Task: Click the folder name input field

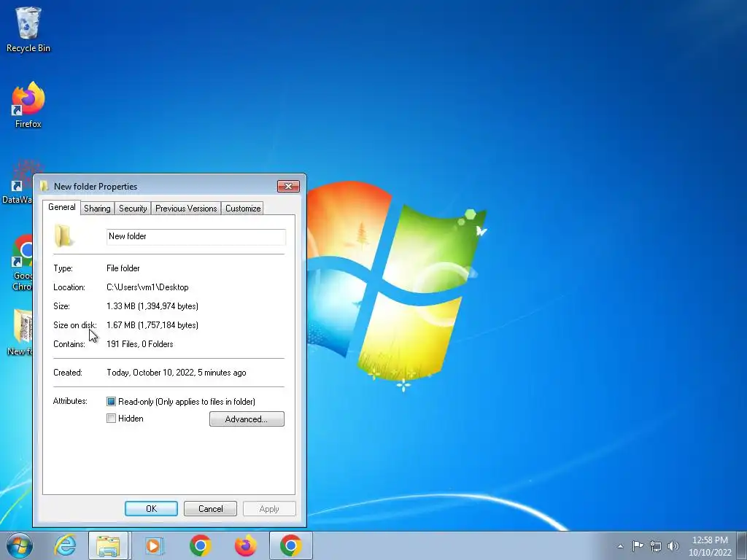Action: (x=196, y=237)
